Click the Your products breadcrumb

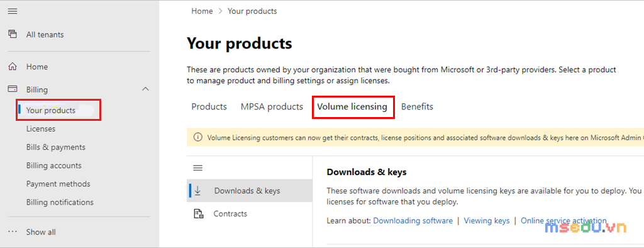[x=252, y=11]
